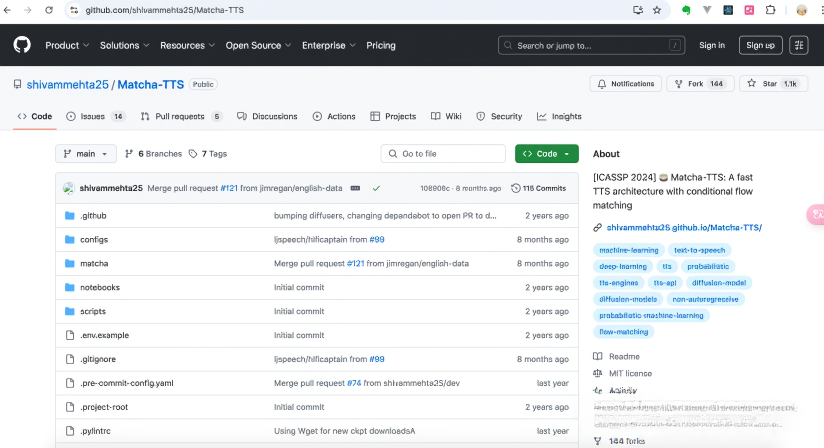Open the shivammehta25.github.io/Matcha-TTS link
The height and width of the screenshot is (448, 824).
683,228
